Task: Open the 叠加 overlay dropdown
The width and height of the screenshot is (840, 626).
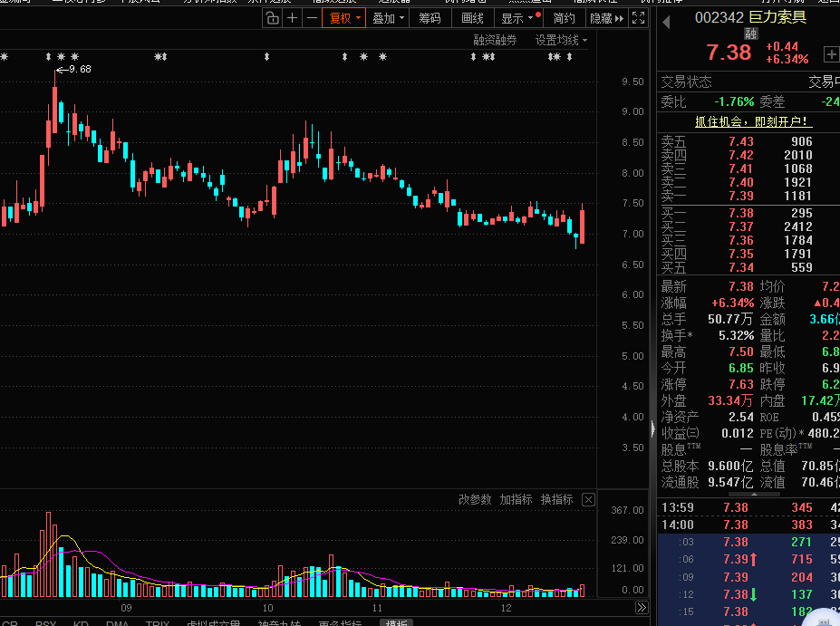Action: coord(388,18)
